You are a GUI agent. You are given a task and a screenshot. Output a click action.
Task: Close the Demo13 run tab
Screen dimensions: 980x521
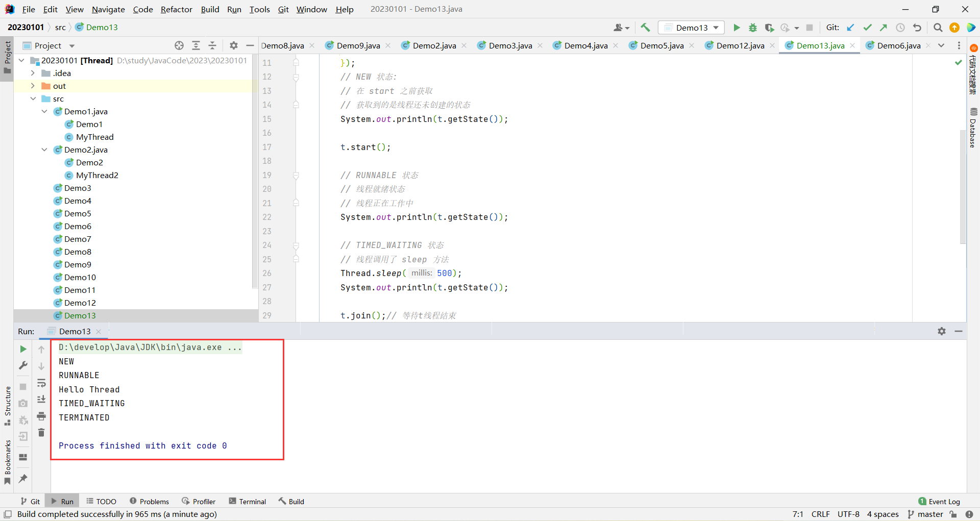pos(99,332)
